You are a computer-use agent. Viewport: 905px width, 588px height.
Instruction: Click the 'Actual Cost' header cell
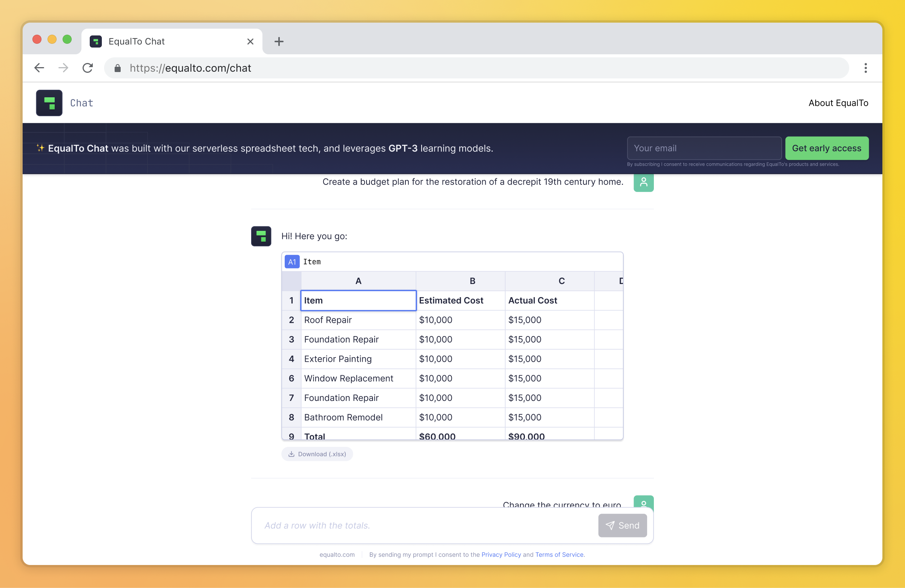550,301
